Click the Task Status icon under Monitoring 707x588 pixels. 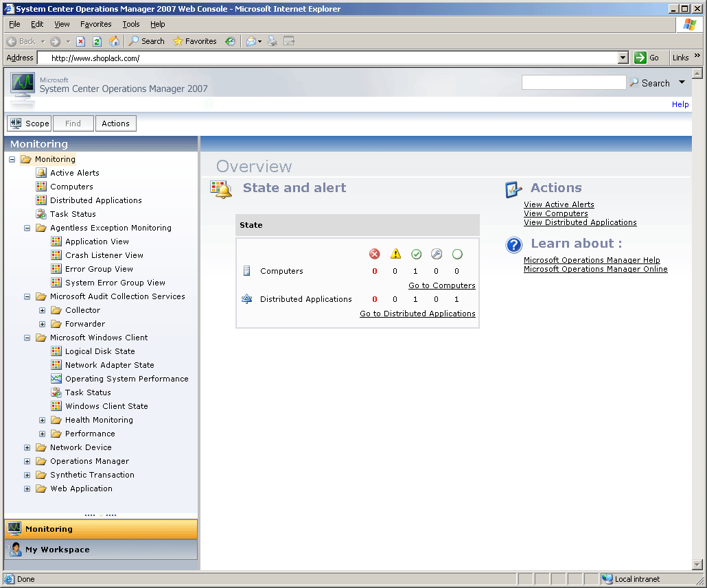(x=41, y=214)
